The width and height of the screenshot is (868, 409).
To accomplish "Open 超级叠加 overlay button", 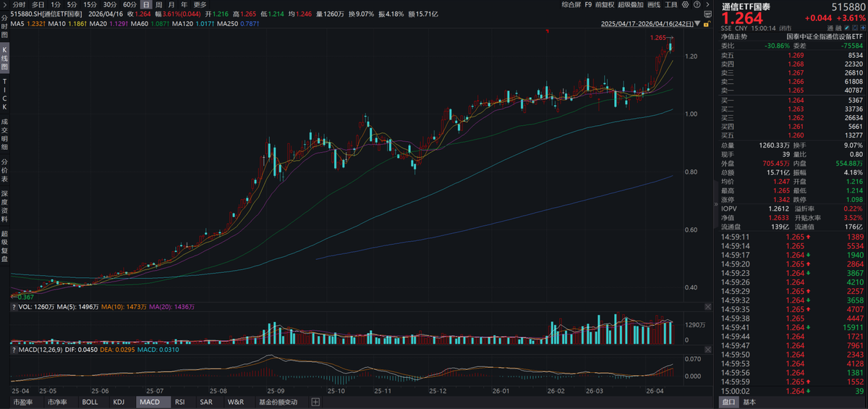I will point(631,4).
